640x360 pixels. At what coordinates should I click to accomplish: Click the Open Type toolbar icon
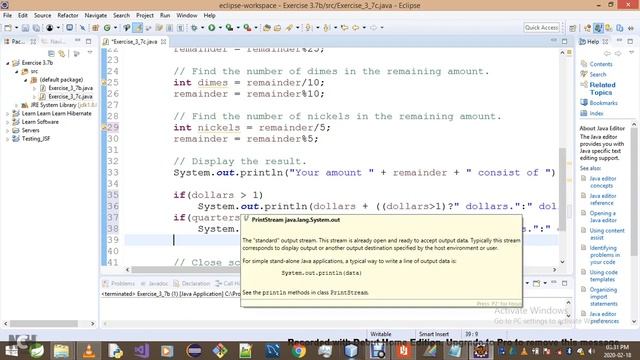tap(267, 28)
